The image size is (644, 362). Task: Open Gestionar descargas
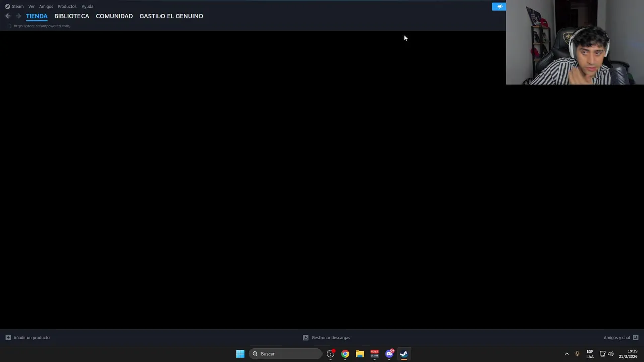coord(331,338)
